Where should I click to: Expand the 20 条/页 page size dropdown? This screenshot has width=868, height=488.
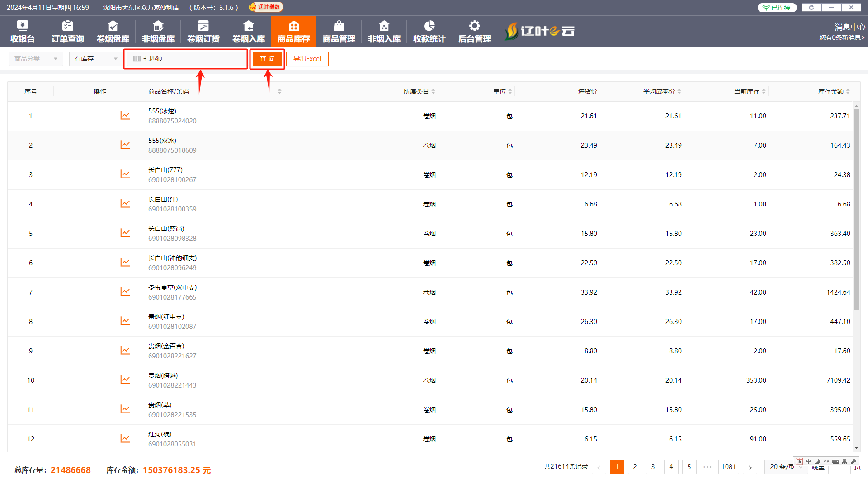tap(786, 467)
